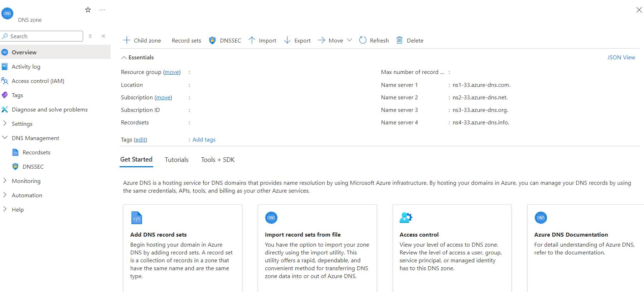Click the Tags edit link

(140, 139)
